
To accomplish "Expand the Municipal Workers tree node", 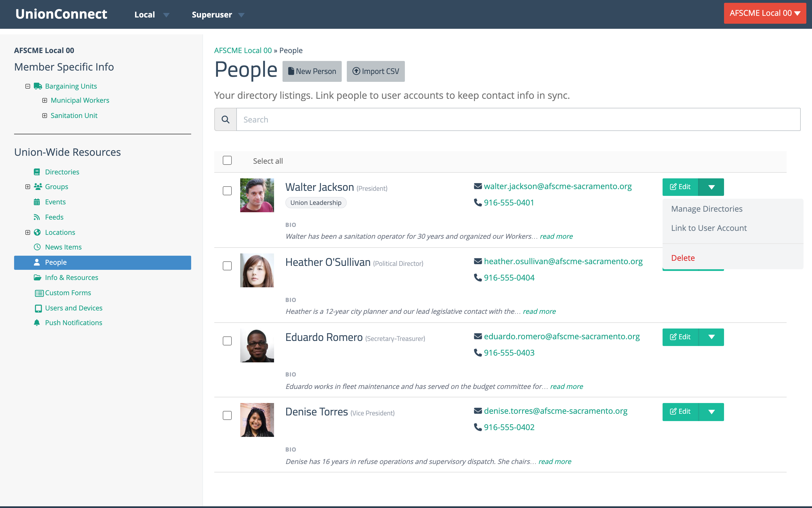I will (x=44, y=100).
